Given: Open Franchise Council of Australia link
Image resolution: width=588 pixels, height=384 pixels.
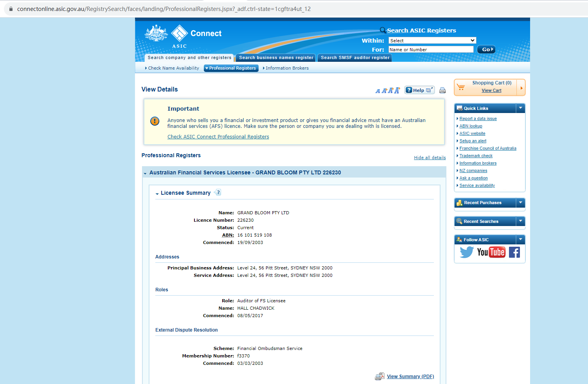Looking at the screenshot, I should 488,148.
